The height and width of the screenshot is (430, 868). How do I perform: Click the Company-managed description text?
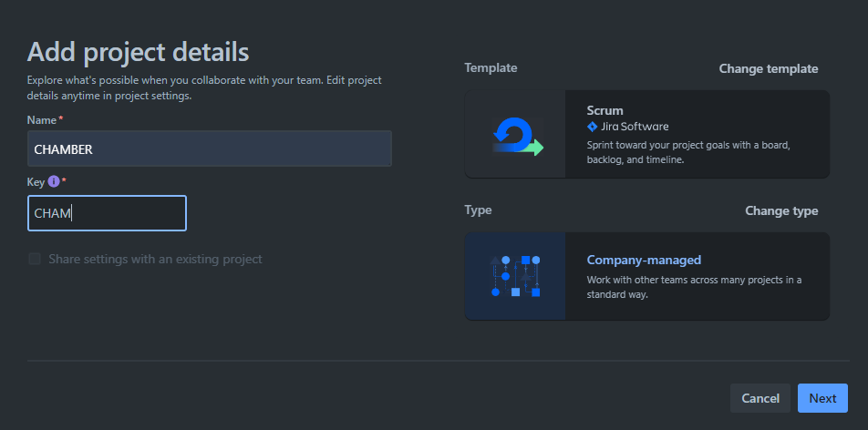693,287
